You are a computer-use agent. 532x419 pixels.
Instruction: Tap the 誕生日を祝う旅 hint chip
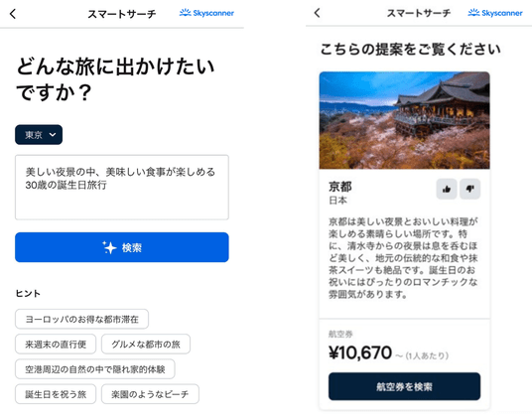pyautogui.click(x=56, y=394)
